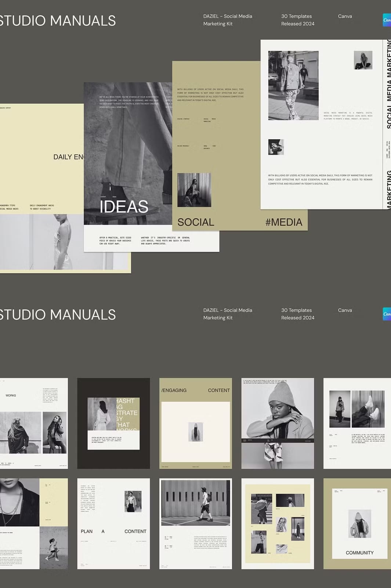391x588 pixels.
Task: Open the template with sneakers photo
Action: [x=357, y=423]
